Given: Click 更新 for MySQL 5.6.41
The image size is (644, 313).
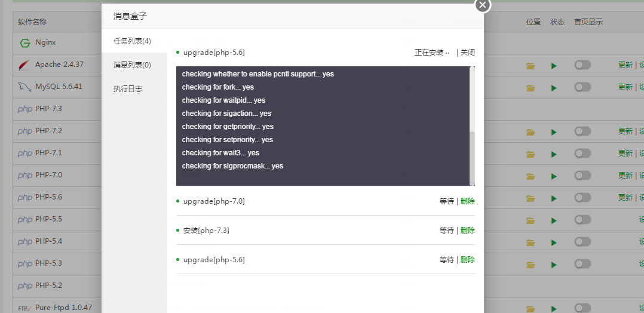Looking at the screenshot, I should [625, 87].
